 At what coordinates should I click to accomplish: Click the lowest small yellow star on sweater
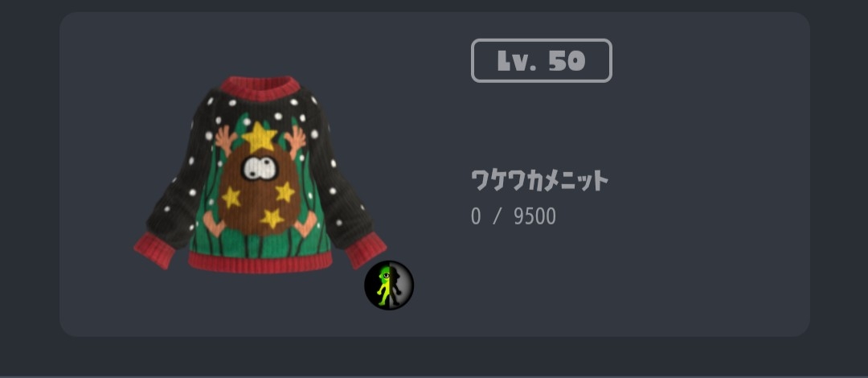272,219
